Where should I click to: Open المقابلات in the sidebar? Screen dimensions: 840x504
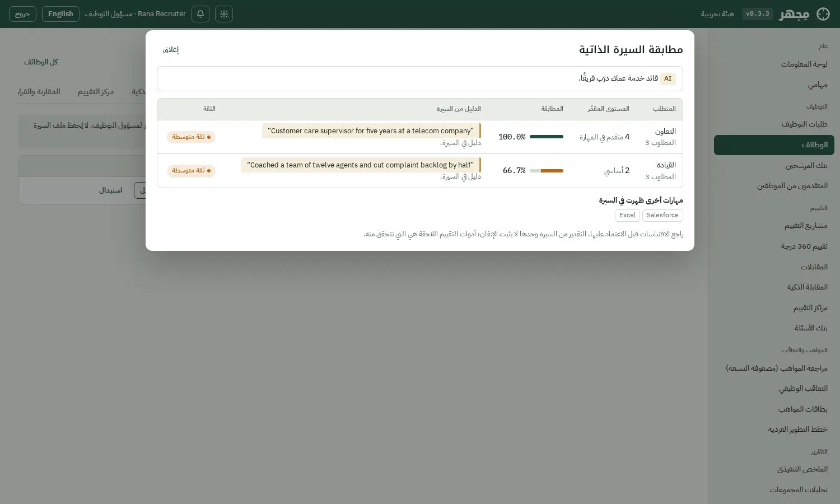tap(774, 267)
